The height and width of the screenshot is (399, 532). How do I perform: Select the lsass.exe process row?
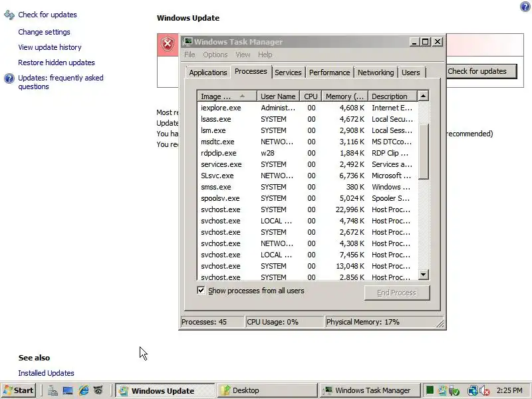click(x=307, y=119)
